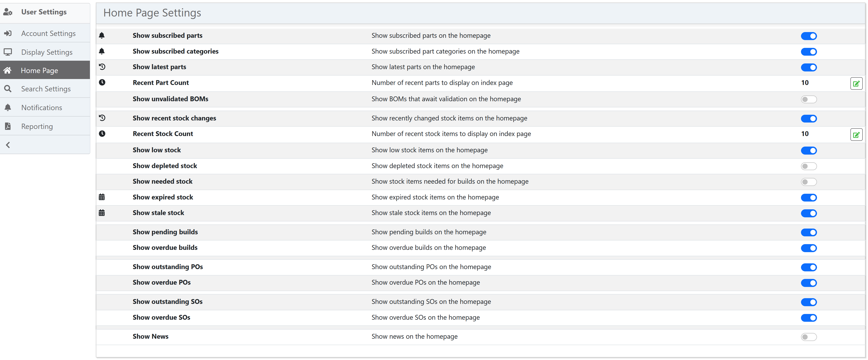Click the clock icon beside Recent Part Count
The height and width of the screenshot is (360, 868).
(102, 82)
